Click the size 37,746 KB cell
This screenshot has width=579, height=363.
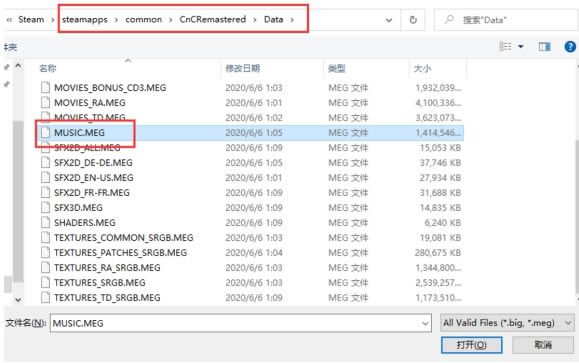441,163
